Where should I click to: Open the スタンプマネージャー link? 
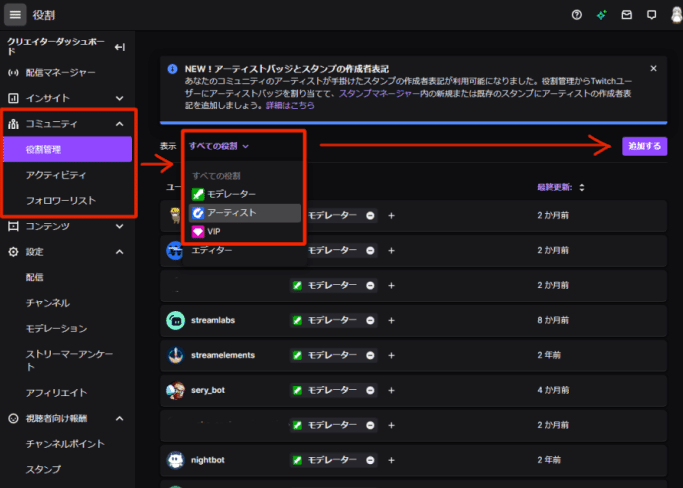(379, 93)
